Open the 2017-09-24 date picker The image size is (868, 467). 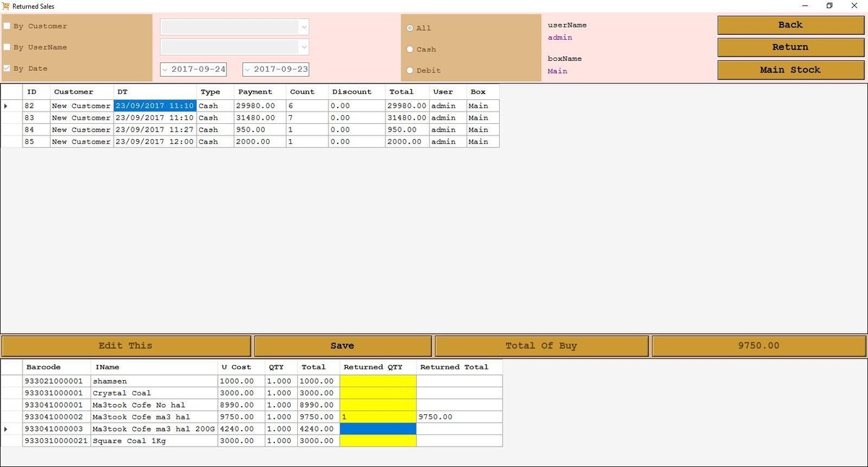click(x=166, y=70)
